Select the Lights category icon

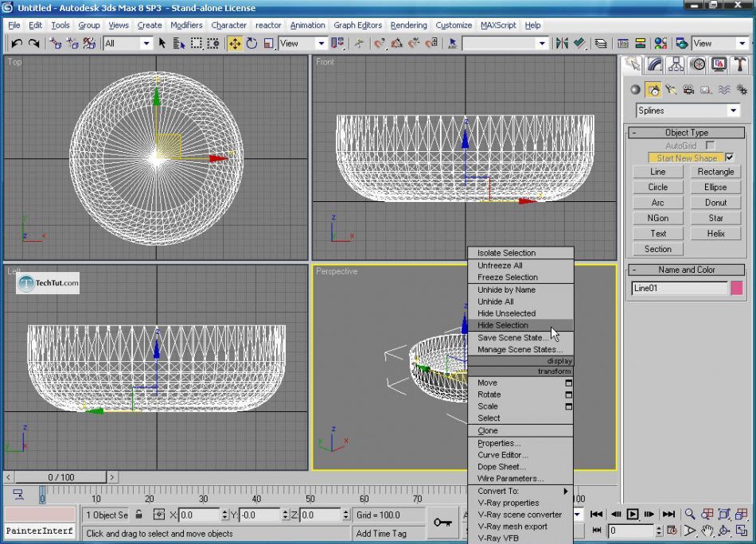pos(671,90)
